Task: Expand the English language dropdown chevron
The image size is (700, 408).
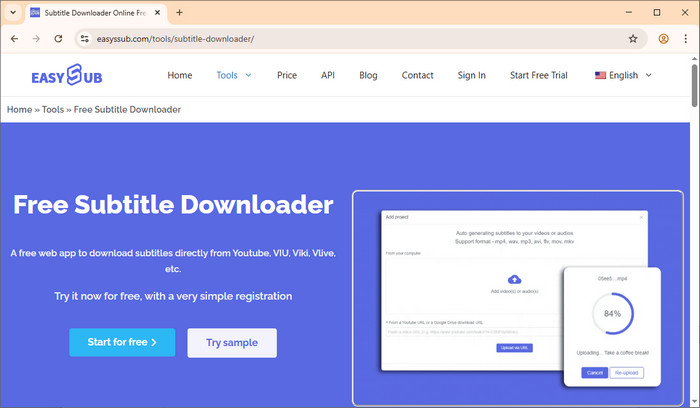Action: (649, 75)
